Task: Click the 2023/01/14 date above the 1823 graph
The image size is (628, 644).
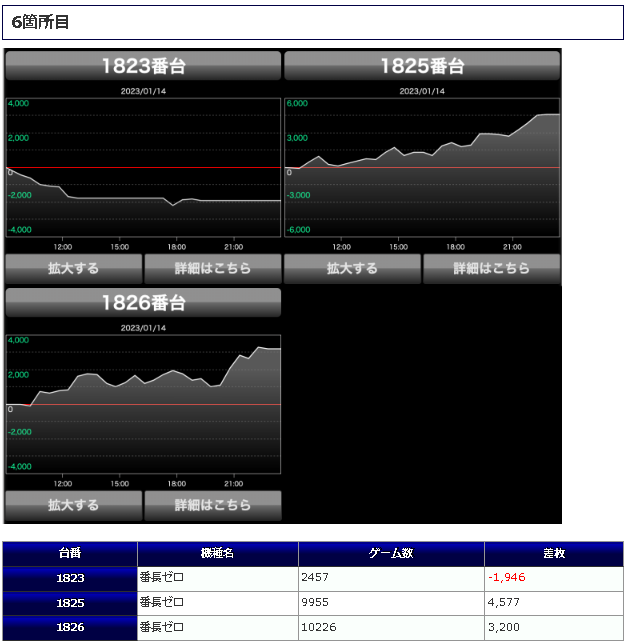Action: coord(143,91)
